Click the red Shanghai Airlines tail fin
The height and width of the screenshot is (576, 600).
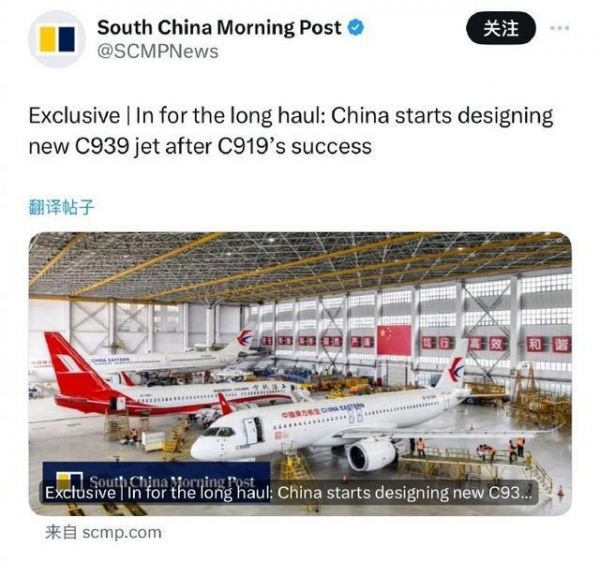(x=75, y=364)
